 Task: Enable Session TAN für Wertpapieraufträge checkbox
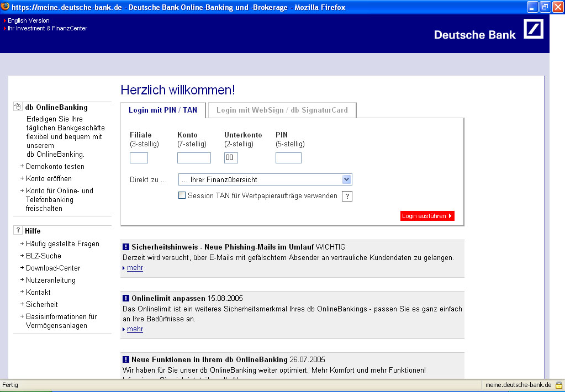pos(182,195)
